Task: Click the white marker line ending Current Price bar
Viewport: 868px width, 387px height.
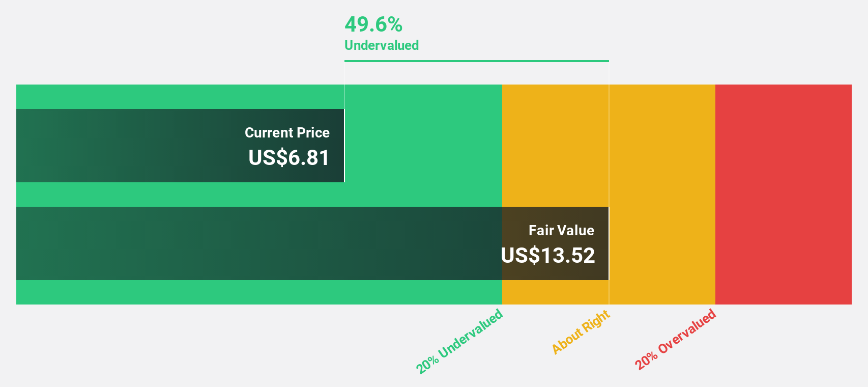Action: [344, 146]
